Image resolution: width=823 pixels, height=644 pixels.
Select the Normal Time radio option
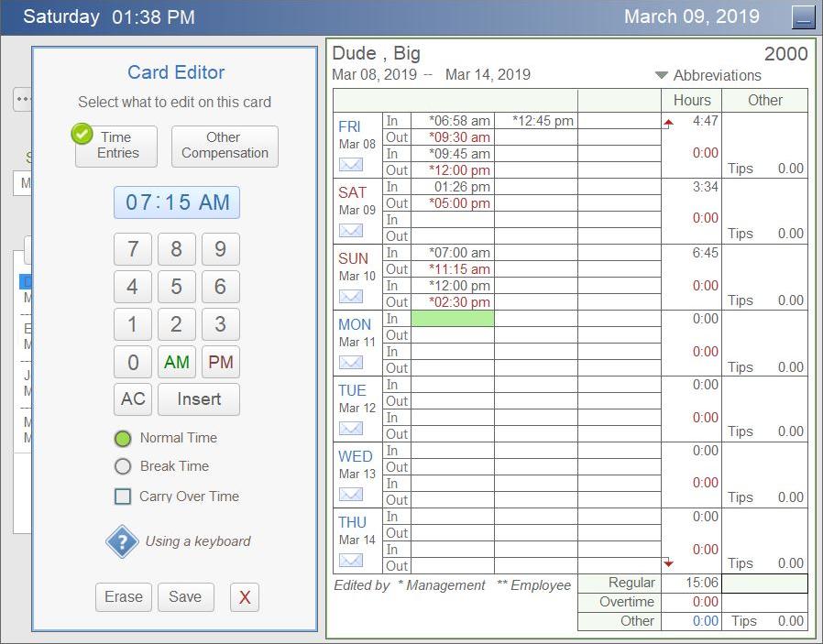122,439
